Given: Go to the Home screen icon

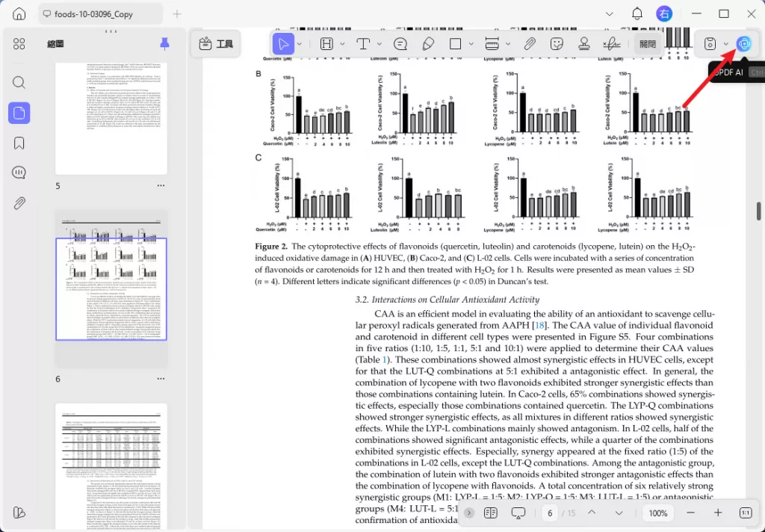Looking at the screenshot, I should click(x=19, y=13).
